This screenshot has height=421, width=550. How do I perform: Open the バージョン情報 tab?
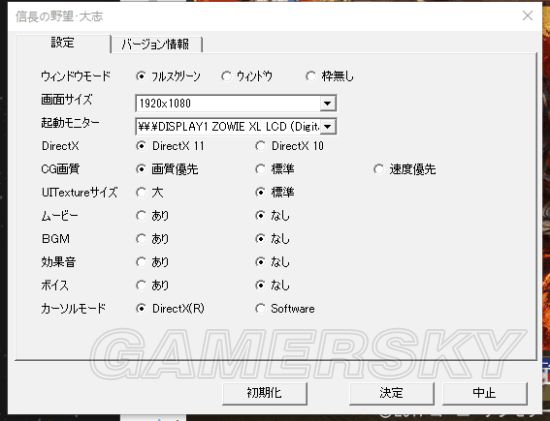pos(156,45)
